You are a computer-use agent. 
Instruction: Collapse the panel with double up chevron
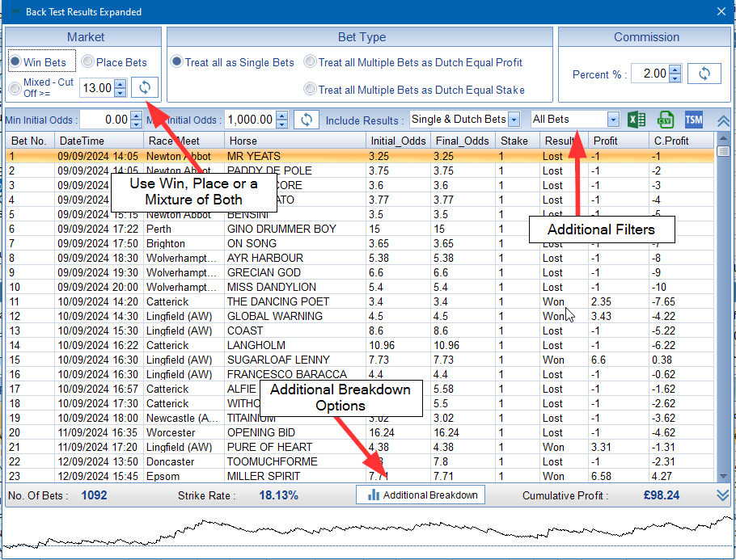723,120
